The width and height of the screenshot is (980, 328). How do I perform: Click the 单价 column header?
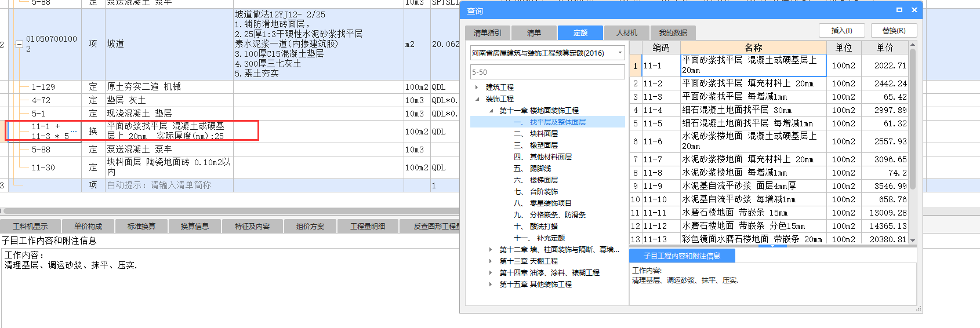(884, 48)
